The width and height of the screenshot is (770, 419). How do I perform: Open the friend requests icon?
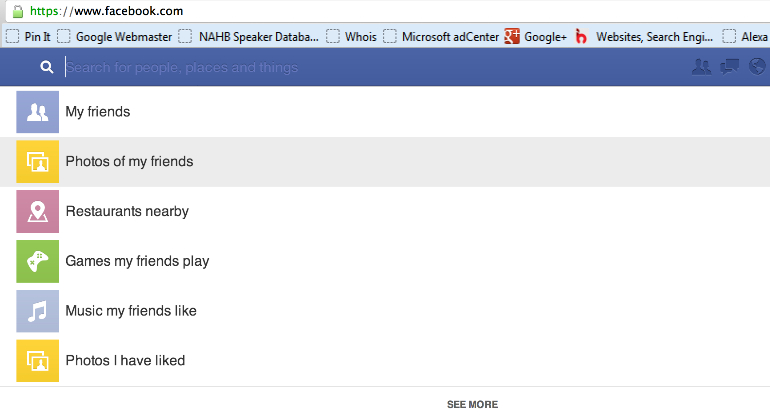pos(701,67)
